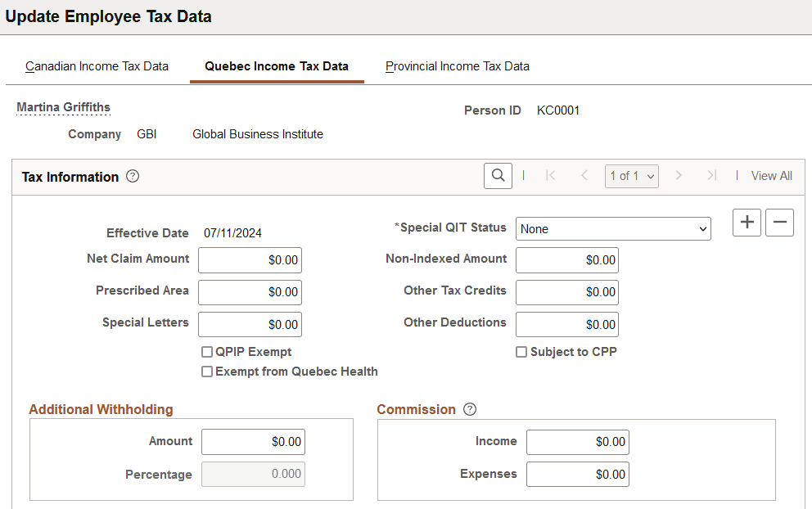Click the View All link
Screen dimensions: 812x509
(x=770, y=175)
